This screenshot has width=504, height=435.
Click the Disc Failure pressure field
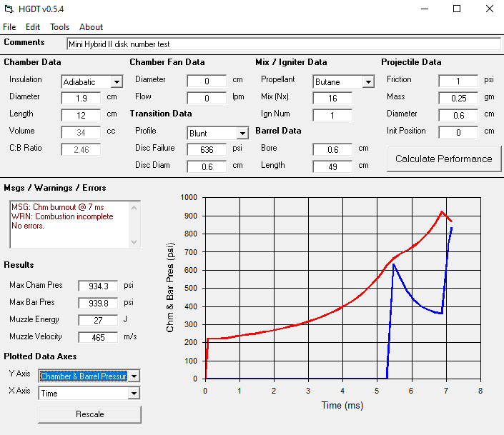click(207, 149)
